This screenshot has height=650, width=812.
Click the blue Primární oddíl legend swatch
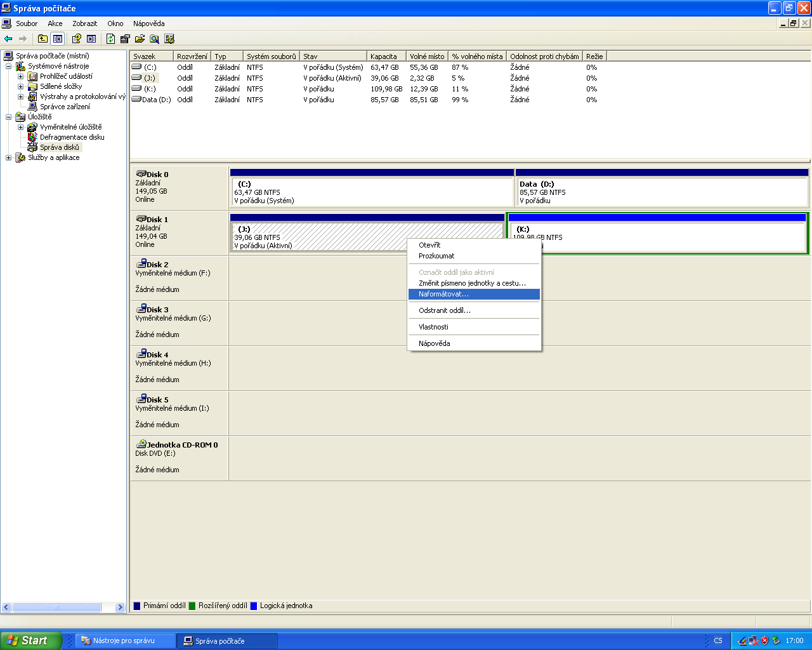coord(136,606)
